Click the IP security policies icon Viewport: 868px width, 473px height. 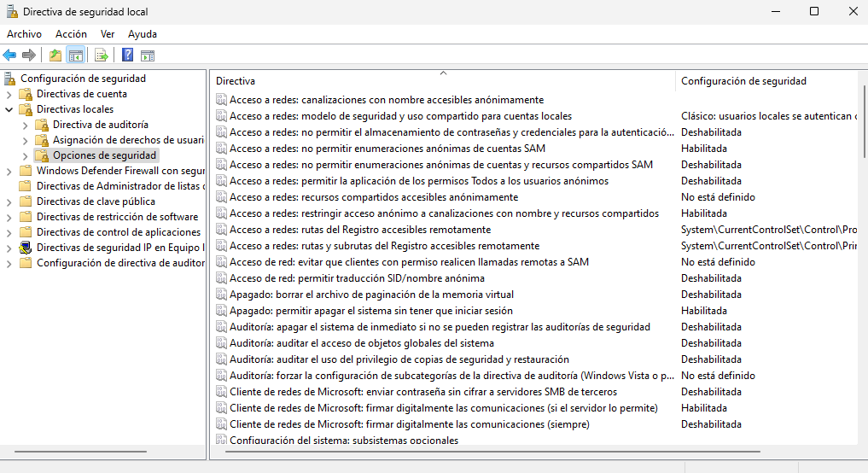pos(26,248)
